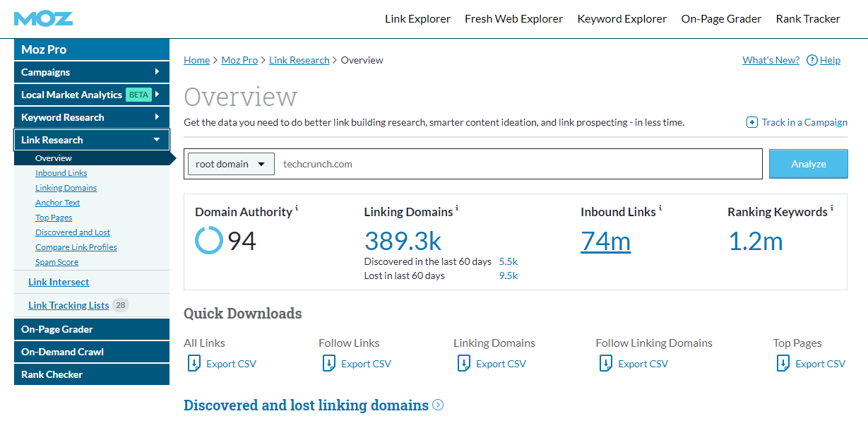Click the Linking Domains export download icon

click(464, 364)
